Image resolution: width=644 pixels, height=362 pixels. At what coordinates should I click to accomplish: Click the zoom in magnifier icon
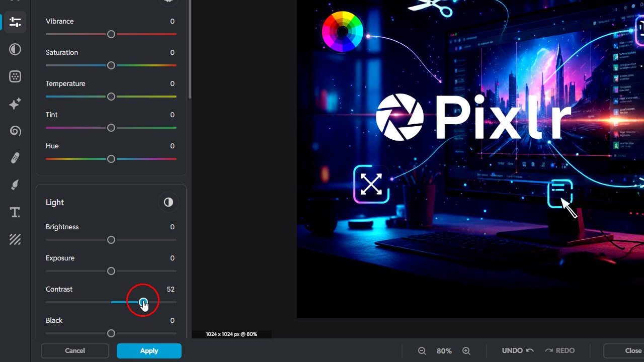466,351
